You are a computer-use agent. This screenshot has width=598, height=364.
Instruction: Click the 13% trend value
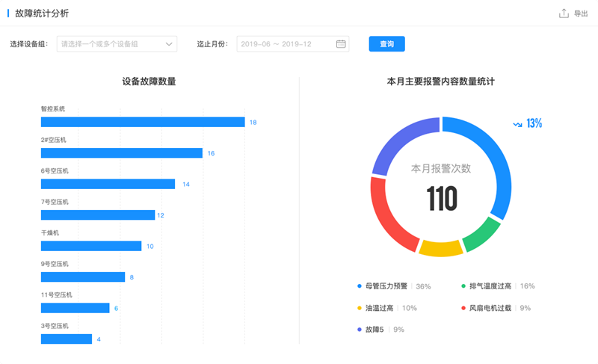534,123
